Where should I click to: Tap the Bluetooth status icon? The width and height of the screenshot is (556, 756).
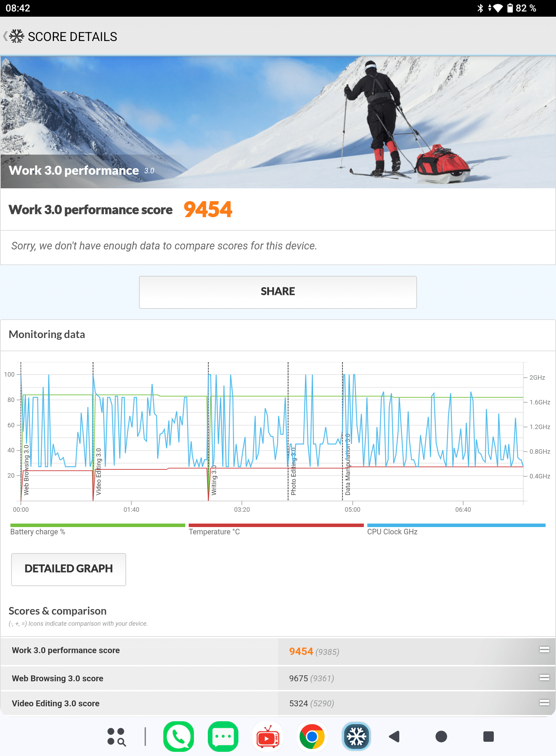(x=480, y=8)
